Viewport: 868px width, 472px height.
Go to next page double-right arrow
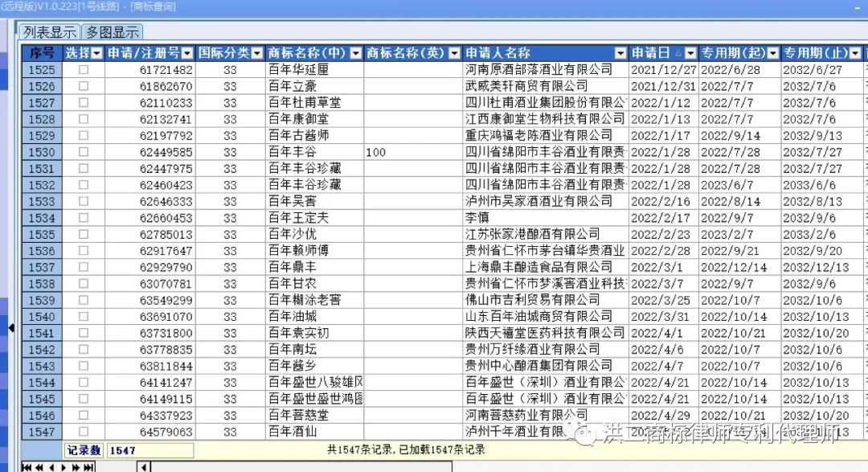coord(76,467)
